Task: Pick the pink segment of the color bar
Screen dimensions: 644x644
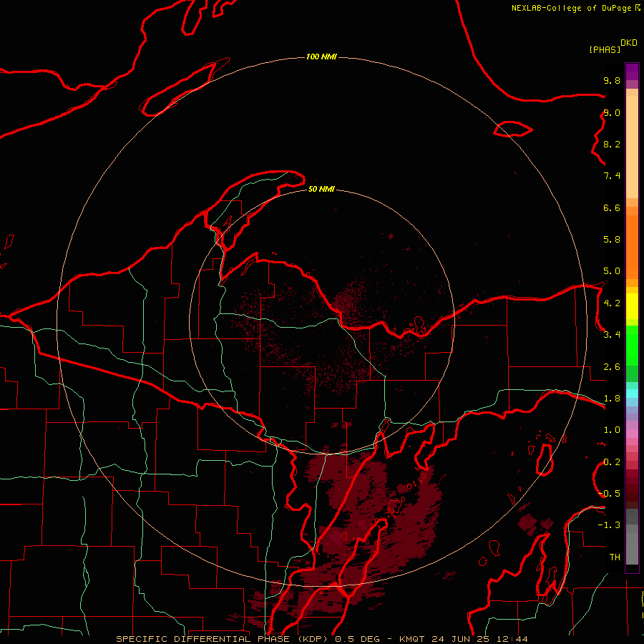Action: click(x=632, y=434)
